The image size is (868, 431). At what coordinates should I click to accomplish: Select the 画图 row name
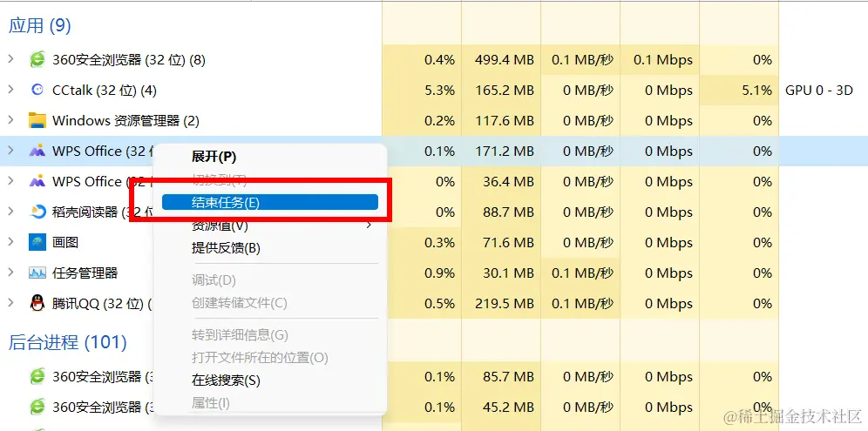(65, 242)
